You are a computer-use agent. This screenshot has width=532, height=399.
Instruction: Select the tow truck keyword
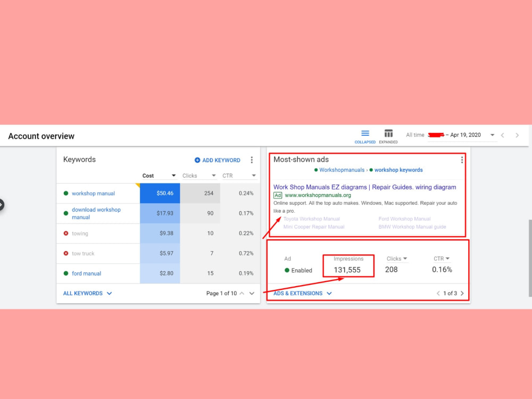click(x=83, y=253)
